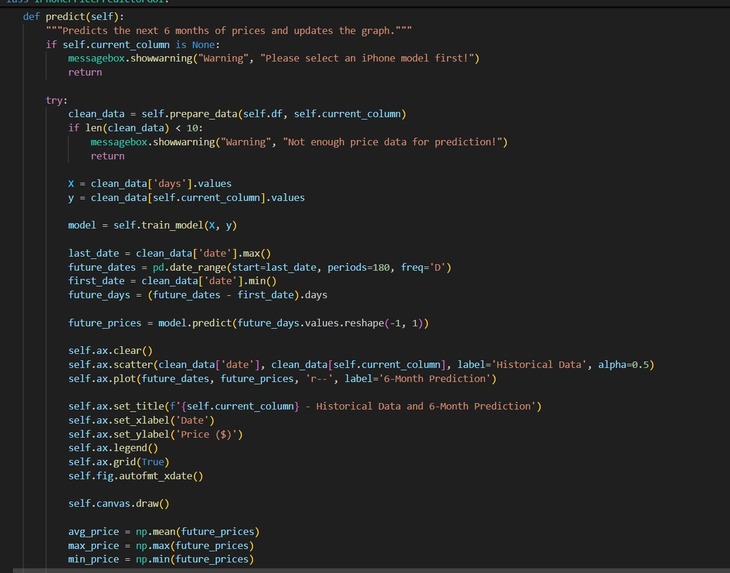Click the line 'if self.current_column is None:'
Viewport: 730px width, 573px height.
(133, 45)
